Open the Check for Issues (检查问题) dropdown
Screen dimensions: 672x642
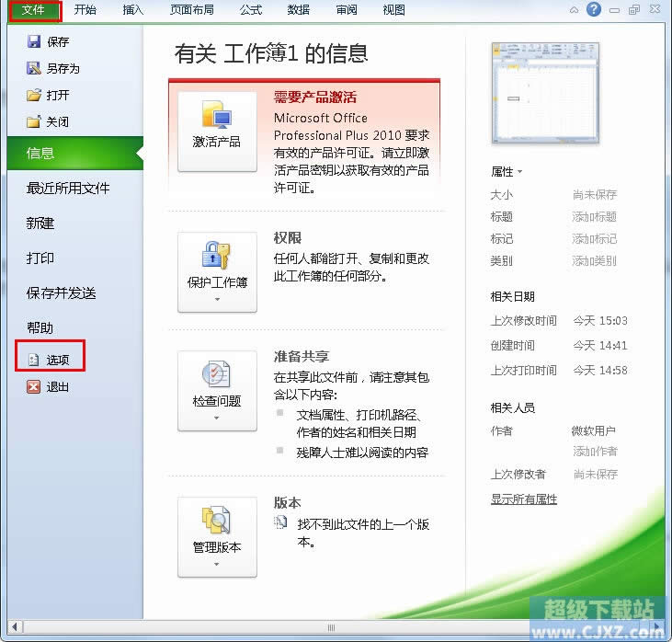[x=217, y=391]
